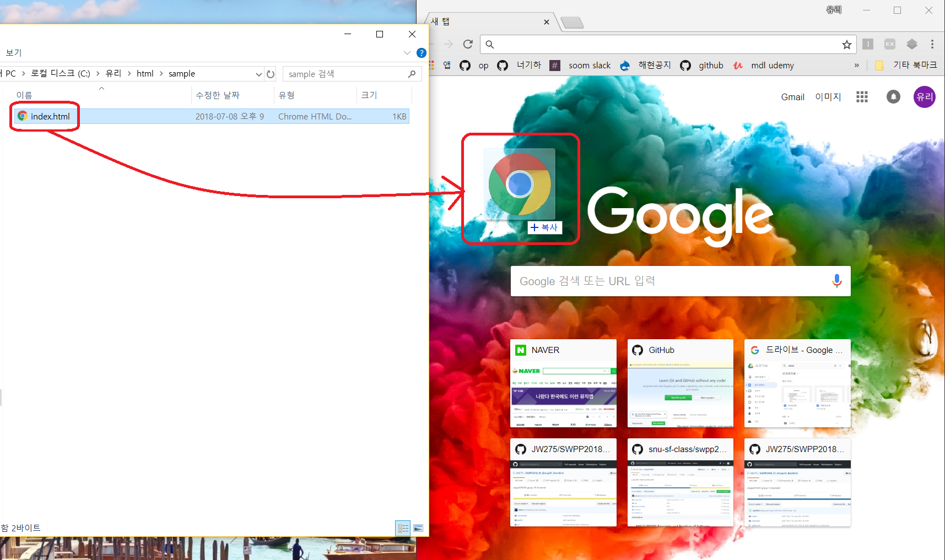Viewport: 945px width, 560px height.
Task: Go forward in Chrome history
Action: [448, 44]
